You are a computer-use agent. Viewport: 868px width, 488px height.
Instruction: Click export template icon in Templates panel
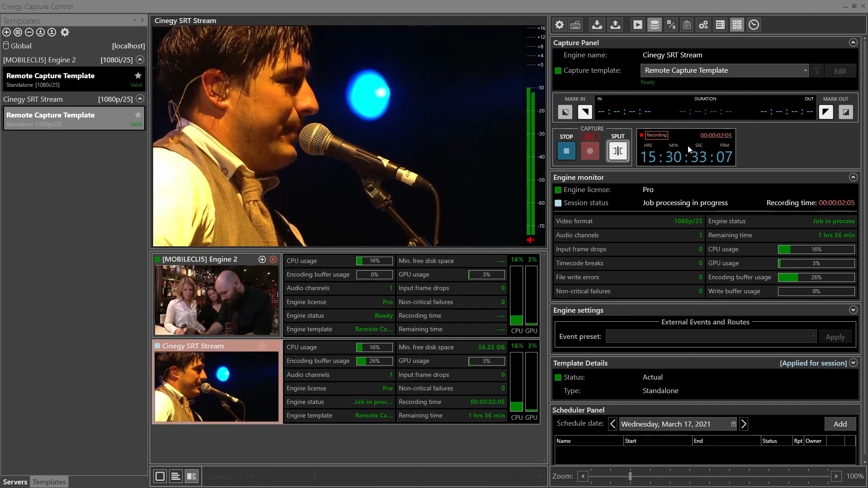click(x=52, y=32)
